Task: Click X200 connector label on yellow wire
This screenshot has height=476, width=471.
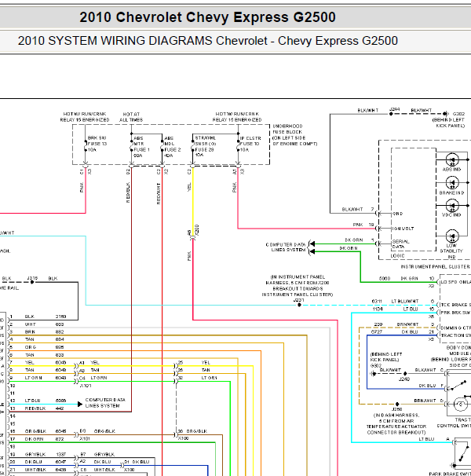Action: tap(197, 230)
